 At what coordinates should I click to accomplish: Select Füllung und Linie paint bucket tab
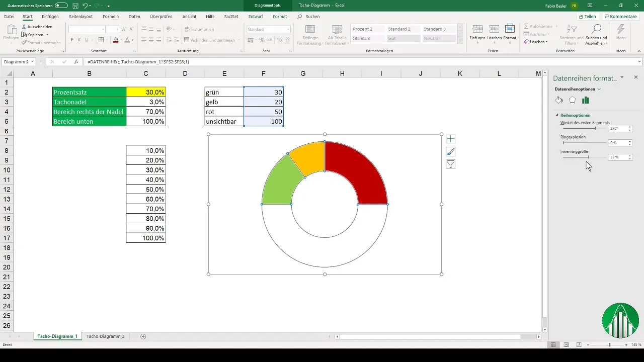(559, 100)
